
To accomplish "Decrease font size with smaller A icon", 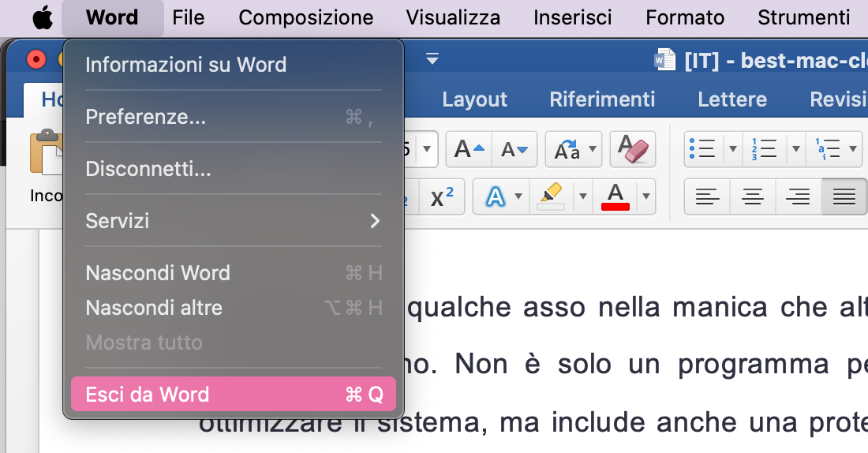I will pos(514,149).
